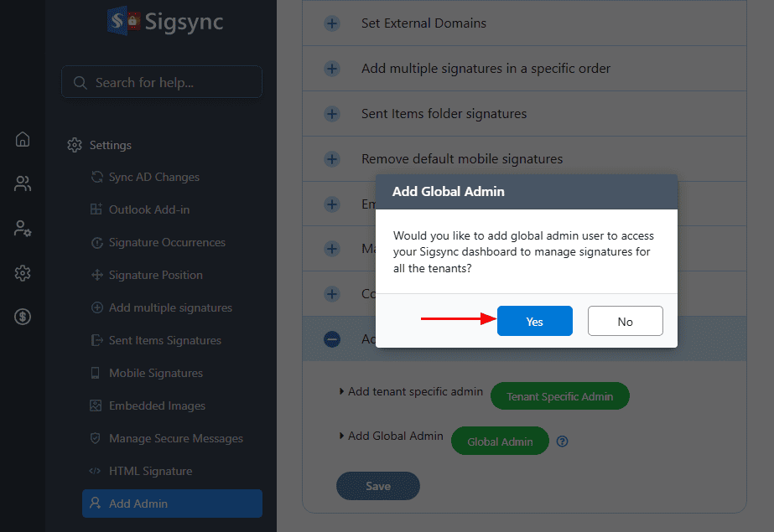Viewport: 774px width, 532px height.
Task: Expand Add multiple signatures in specific order
Action: 332,69
